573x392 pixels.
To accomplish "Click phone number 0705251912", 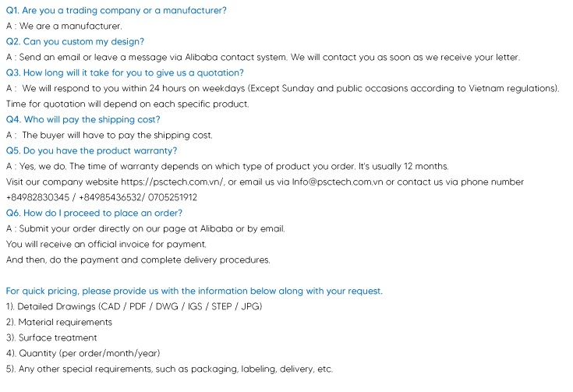I will point(172,198).
